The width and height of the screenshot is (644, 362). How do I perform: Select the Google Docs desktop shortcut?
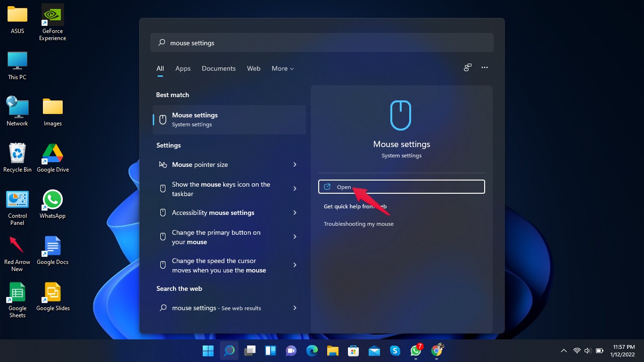(53, 250)
